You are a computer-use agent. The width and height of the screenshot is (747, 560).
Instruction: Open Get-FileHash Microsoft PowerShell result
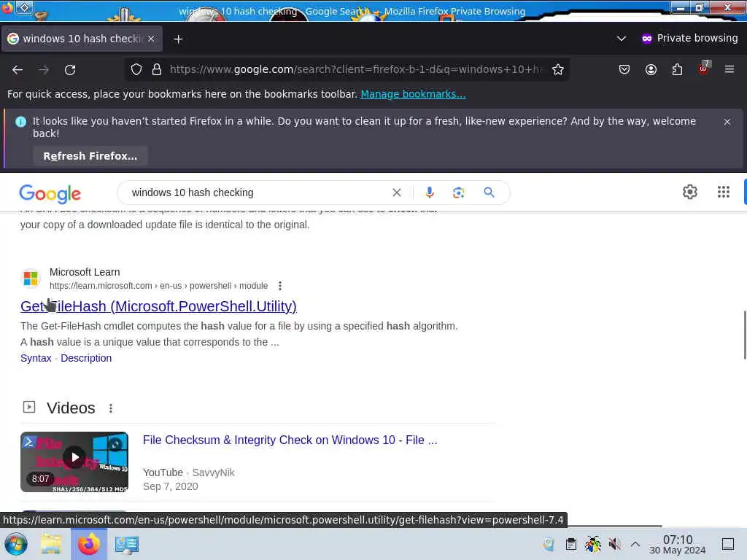(x=158, y=306)
